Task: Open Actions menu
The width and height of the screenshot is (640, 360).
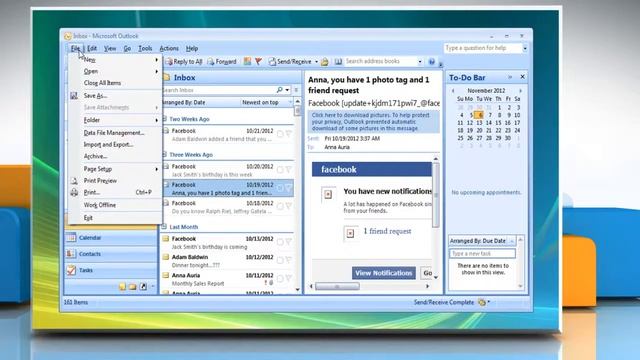Action: click(x=169, y=48)
